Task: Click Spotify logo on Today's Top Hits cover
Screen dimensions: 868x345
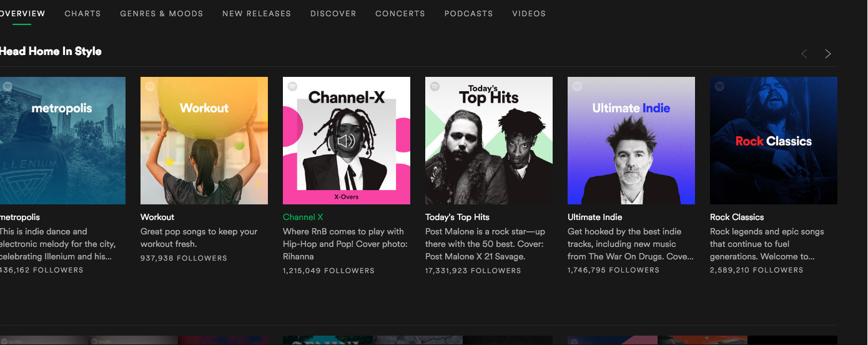Action: [x=435, y=87]
